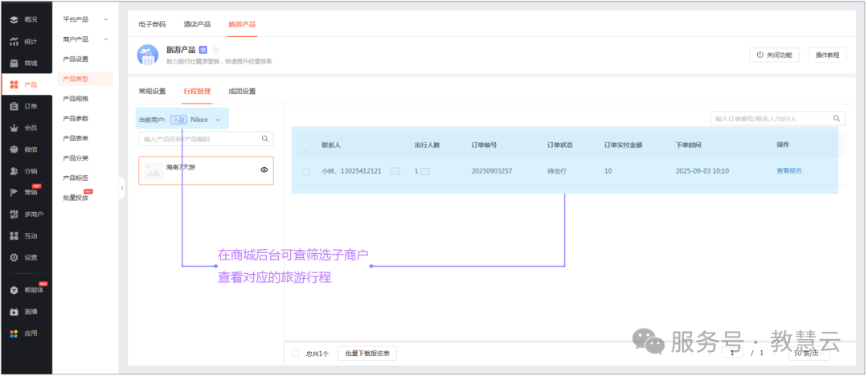Click the 批量下载报名表 button

tap(366, 354)
